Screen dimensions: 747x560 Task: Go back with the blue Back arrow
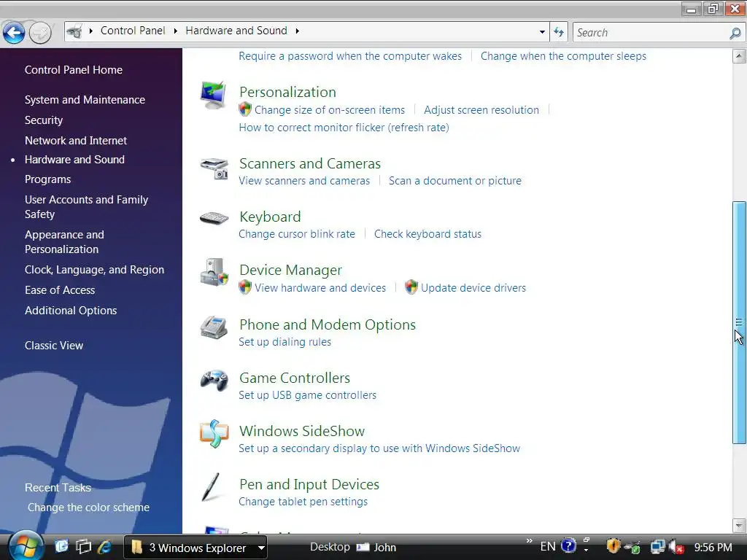[14, 33]
